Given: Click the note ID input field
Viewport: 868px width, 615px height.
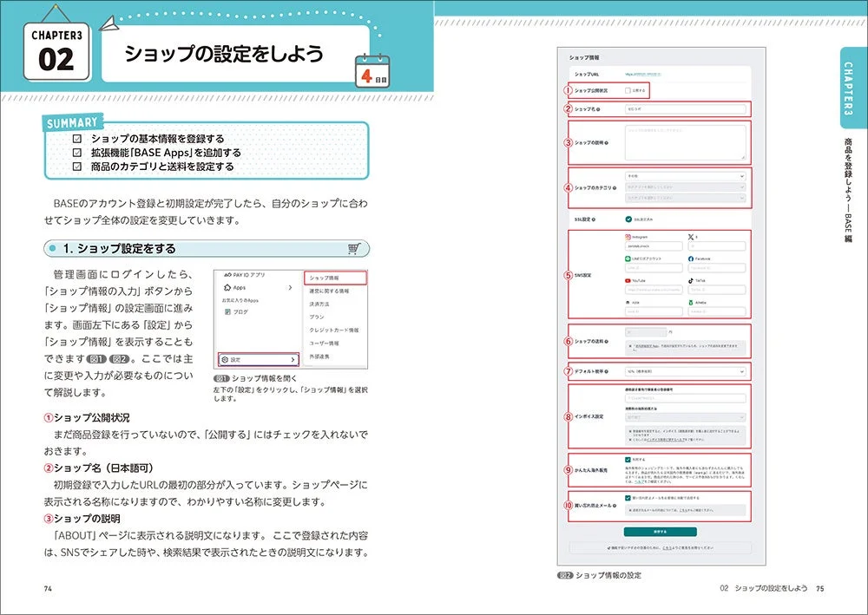Looking at the screenshot, I should pyautogui.click(x=654, y=312).
